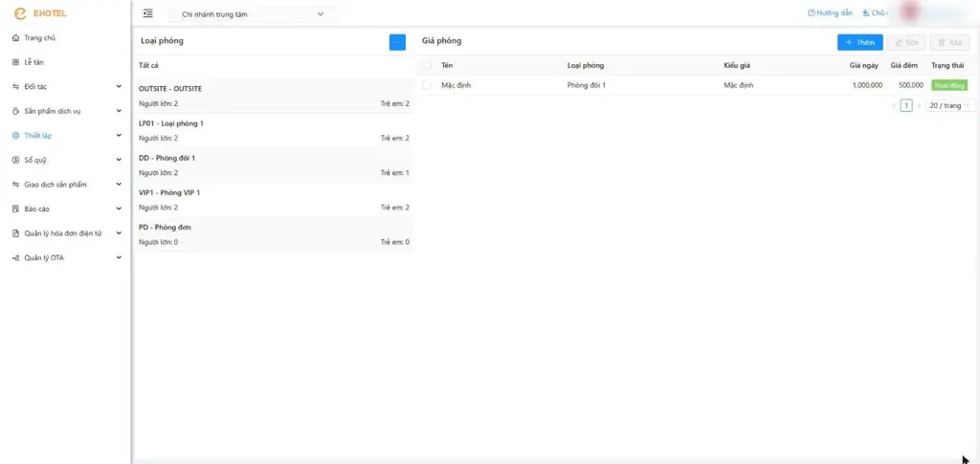The width and height of the screenshot is (980, 464).
Task: Select DD - Phòng đôi 1 room type
Action: [273, 165]
